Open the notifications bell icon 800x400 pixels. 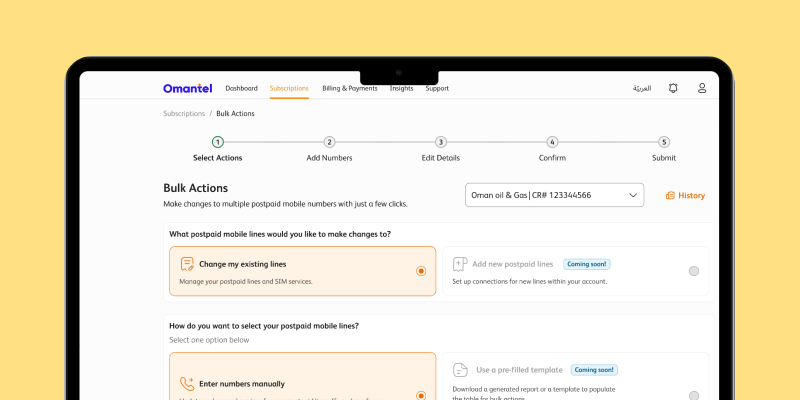[x=673, y=88]
